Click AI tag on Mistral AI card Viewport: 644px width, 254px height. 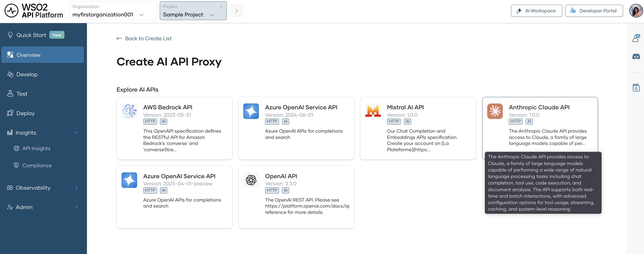[x=407, y=121]
